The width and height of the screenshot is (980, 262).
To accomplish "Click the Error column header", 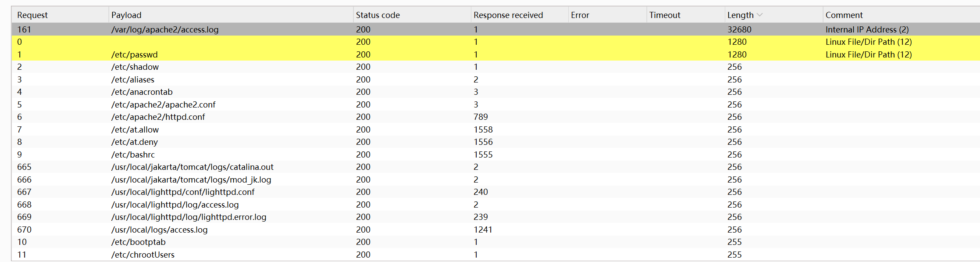I will point(580,15).
